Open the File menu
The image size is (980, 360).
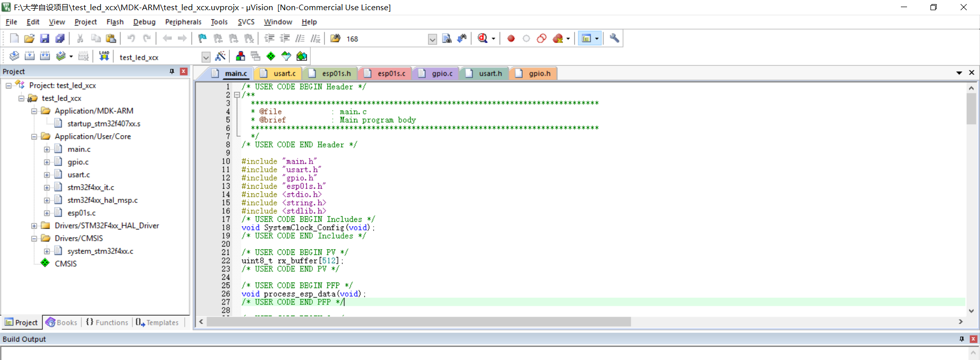coord(11,22)
